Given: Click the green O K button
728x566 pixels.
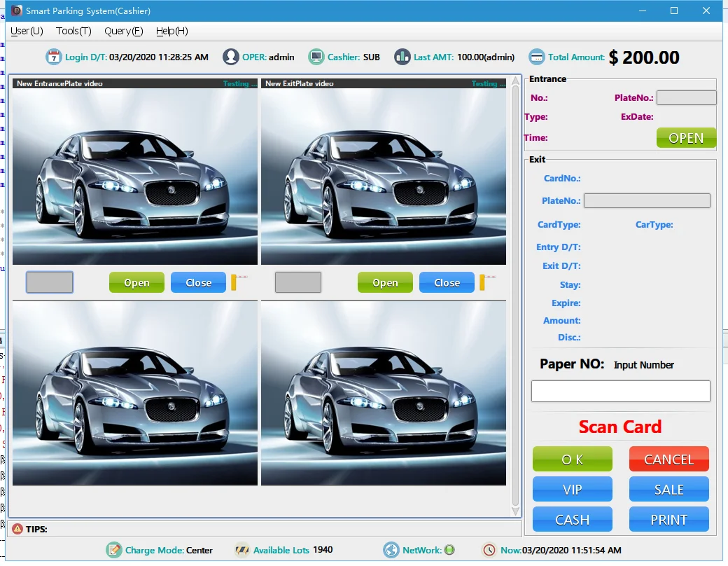Looking at the screenshot, I should click(572, 459).
